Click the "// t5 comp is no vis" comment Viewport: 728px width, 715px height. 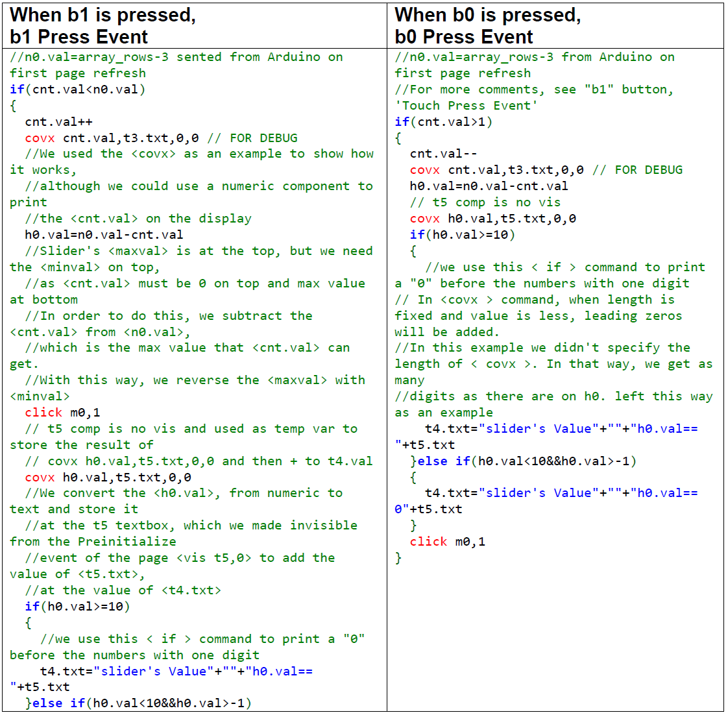coord(485,202)
